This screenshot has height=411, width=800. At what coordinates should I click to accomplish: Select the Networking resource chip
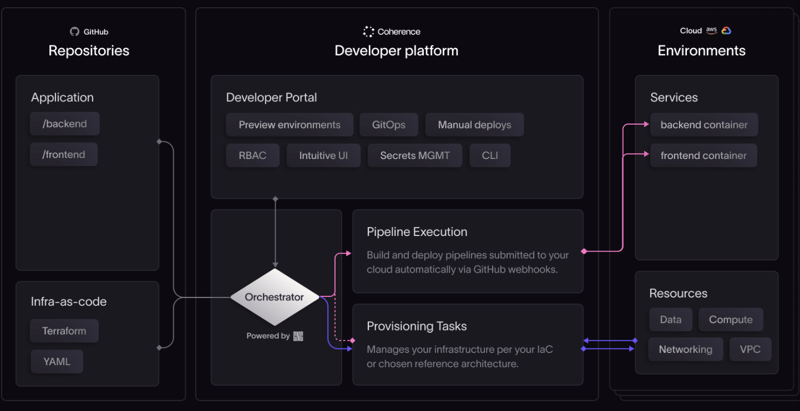pos(686,349)
